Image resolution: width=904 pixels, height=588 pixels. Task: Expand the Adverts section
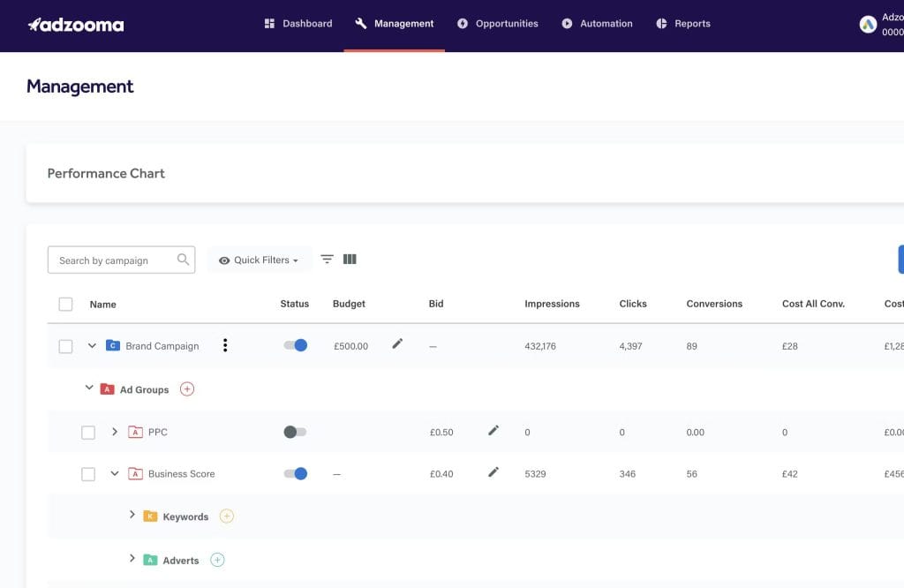coord(132,558)
